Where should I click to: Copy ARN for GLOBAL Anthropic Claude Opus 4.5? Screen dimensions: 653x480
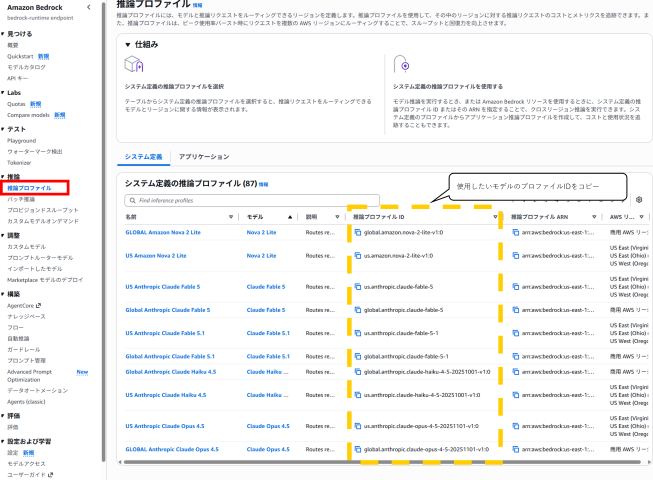[516, 449]
